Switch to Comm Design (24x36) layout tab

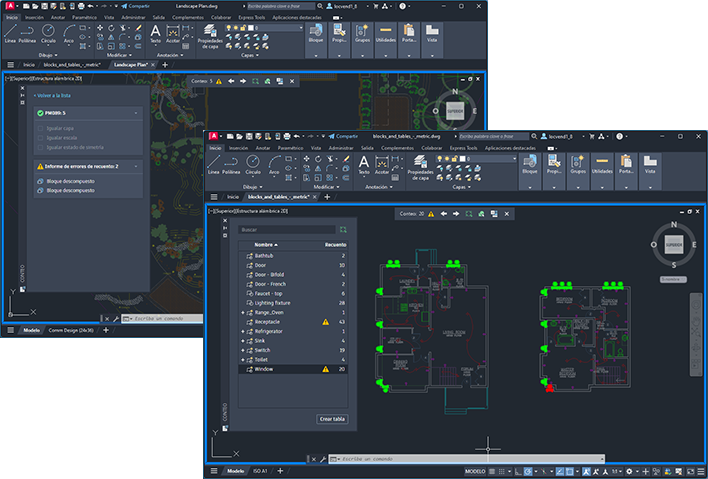click(x=70, y=330)
